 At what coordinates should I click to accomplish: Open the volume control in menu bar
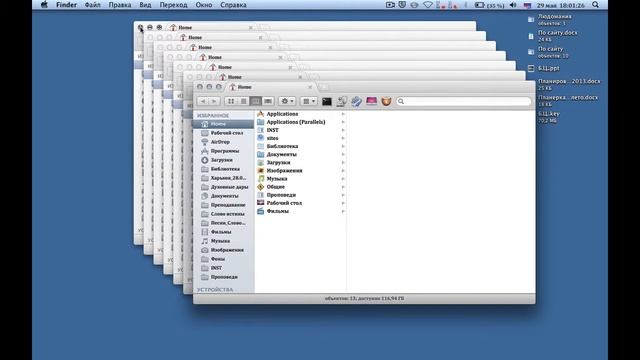pyautogui.click(x=513, y=5)
